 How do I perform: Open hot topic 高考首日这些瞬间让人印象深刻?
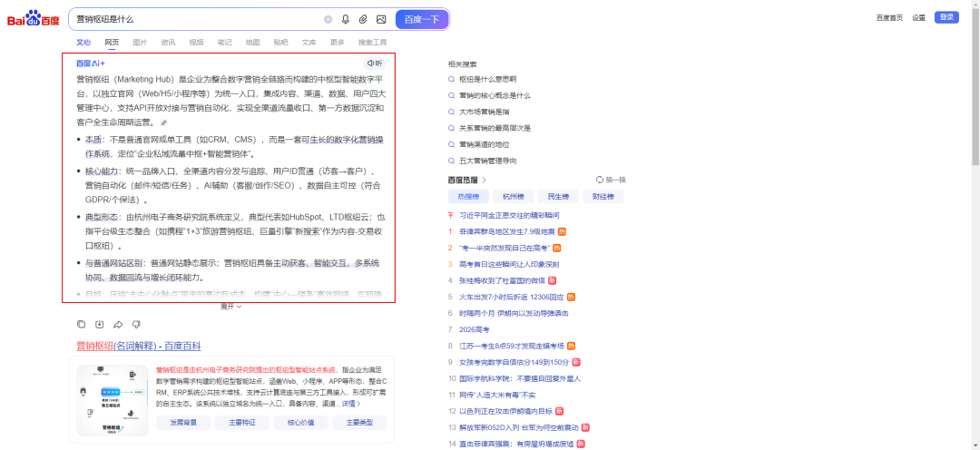(509, 264)
